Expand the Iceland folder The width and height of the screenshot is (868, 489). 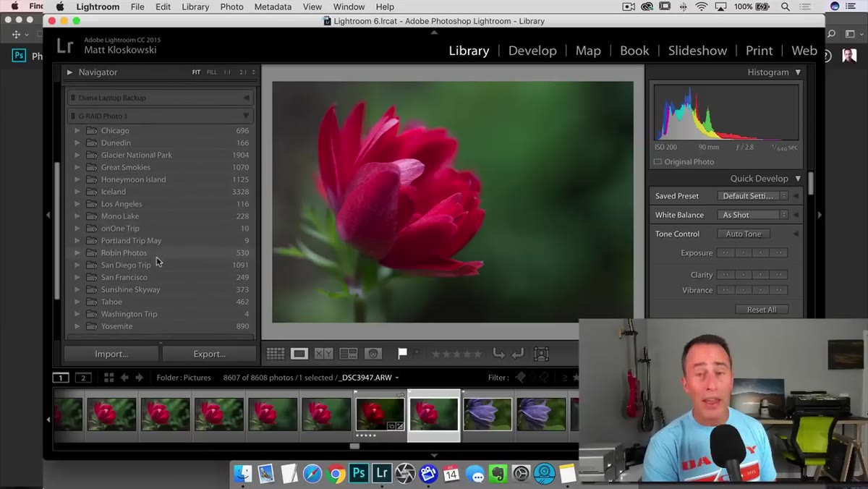tap(77, 192)
